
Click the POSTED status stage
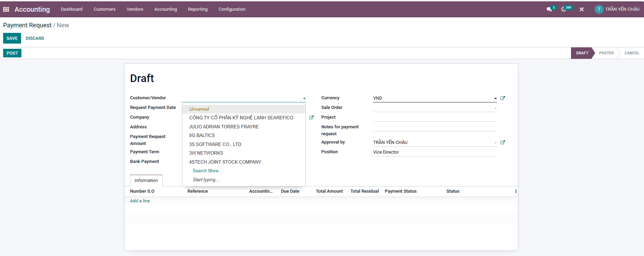606,53
